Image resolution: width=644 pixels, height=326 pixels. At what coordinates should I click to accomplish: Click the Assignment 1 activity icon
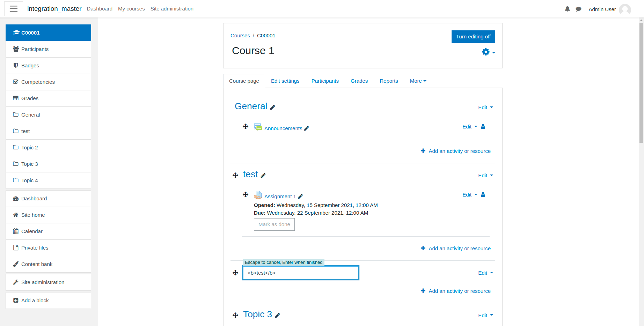[x=258, y=195]
